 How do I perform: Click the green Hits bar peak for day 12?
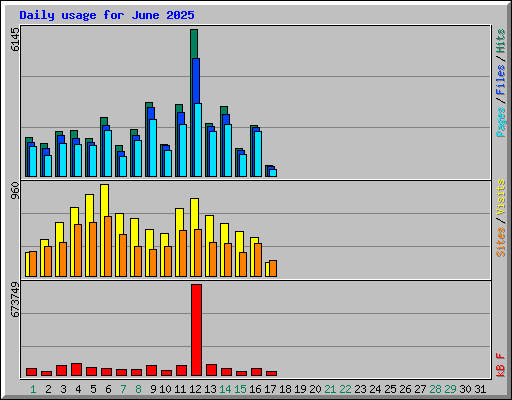coord(194,44)
